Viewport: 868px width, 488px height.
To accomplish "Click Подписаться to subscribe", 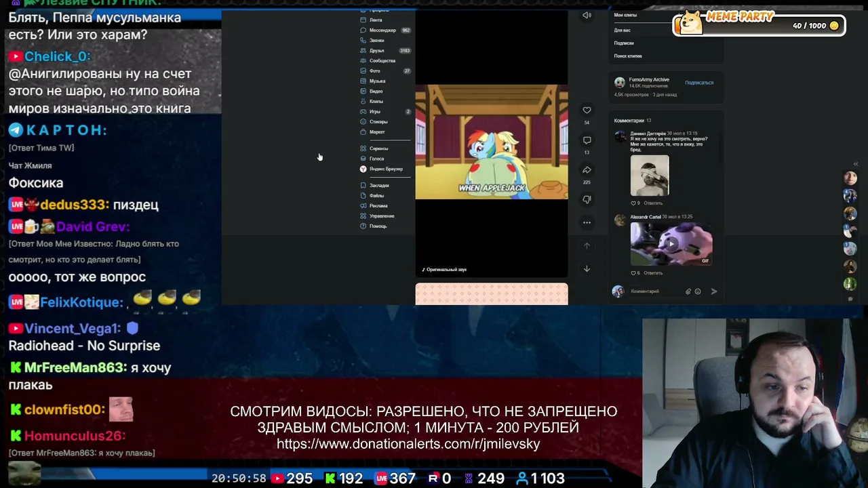I will click(699, 83).
